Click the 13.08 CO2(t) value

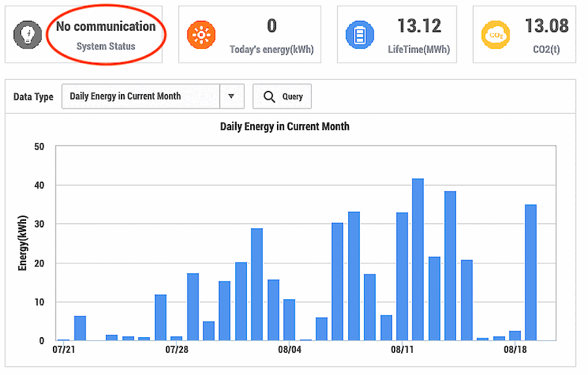[546, 26]
